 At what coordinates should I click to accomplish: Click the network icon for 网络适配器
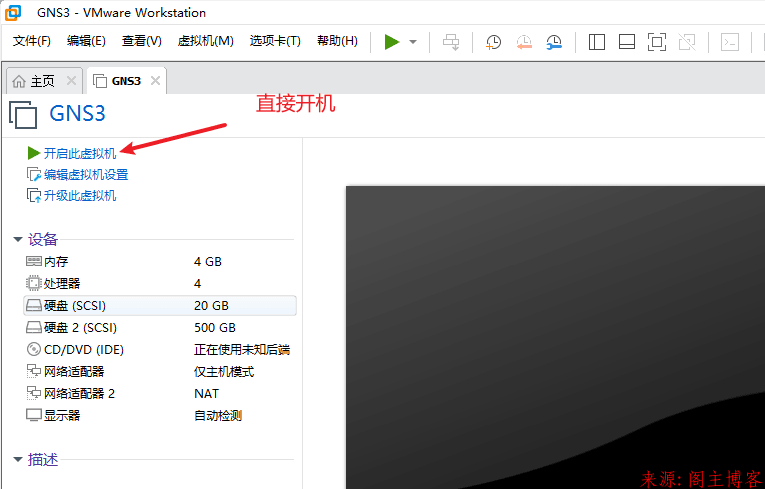[34, 371]
